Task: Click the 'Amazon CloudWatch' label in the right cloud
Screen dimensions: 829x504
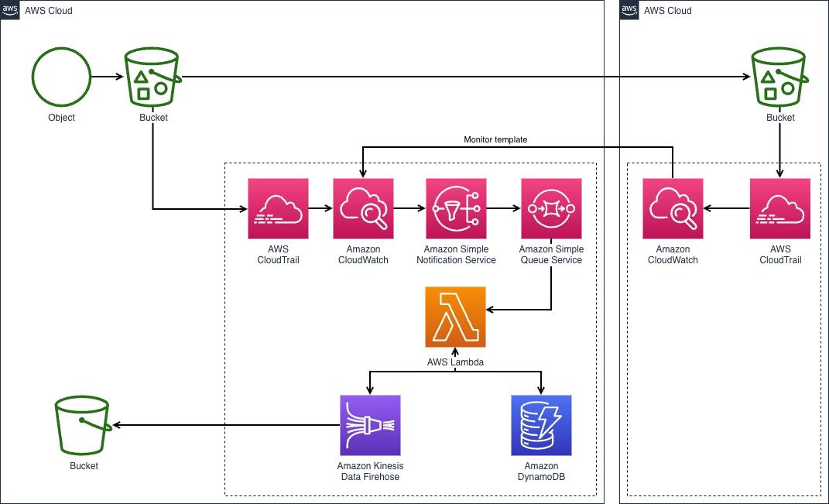Action: pyautogui.click(x=673, y=255)
